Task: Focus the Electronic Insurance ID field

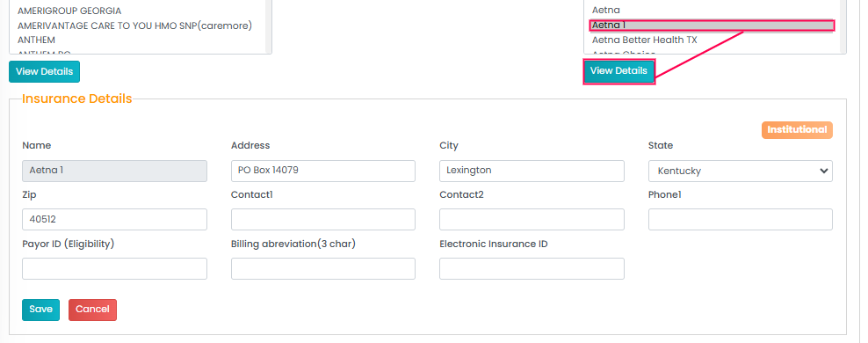Action: pyautogui.click(x=532, y=269)
